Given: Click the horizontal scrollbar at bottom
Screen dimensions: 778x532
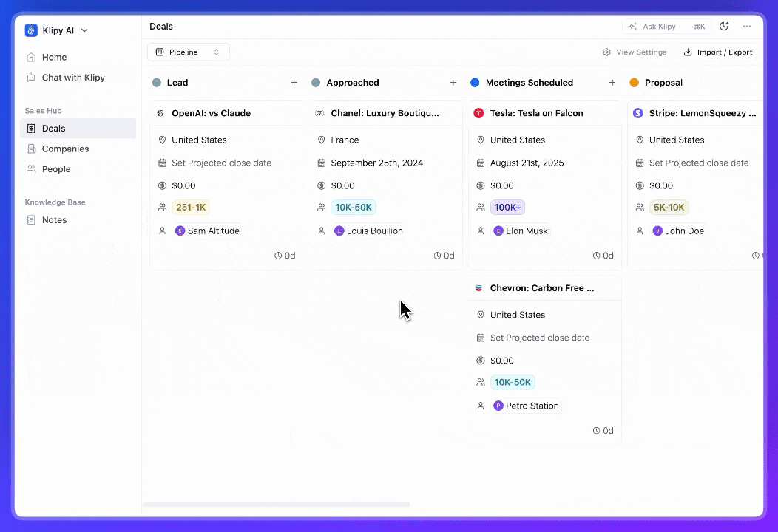Looking at the screenshot, I should coord(277,505).
